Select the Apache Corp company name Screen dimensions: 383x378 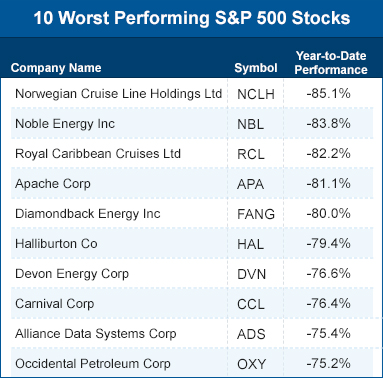tap(53, 184)
